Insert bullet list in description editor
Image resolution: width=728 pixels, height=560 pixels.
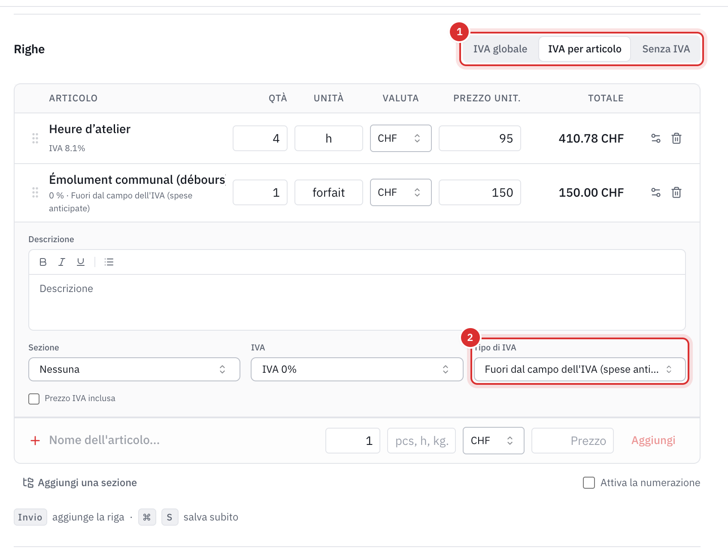(x=109, y=262)
